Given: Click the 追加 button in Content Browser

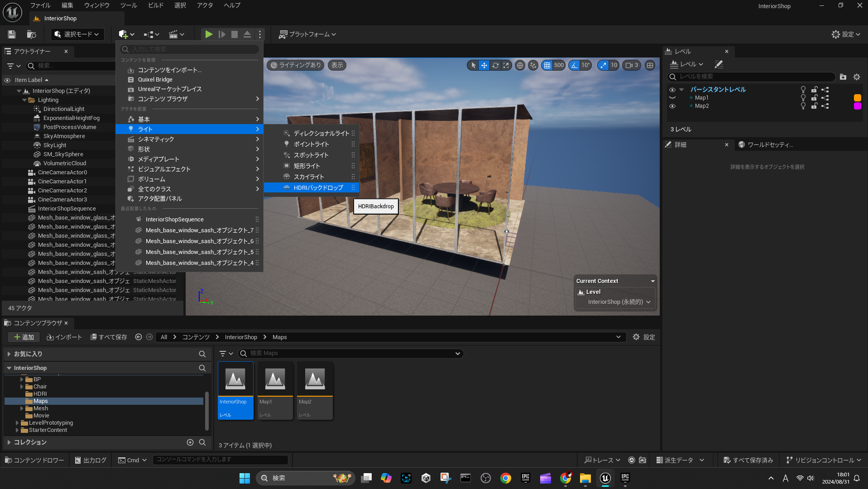Looking at the screenshot, I should point(24,337).
